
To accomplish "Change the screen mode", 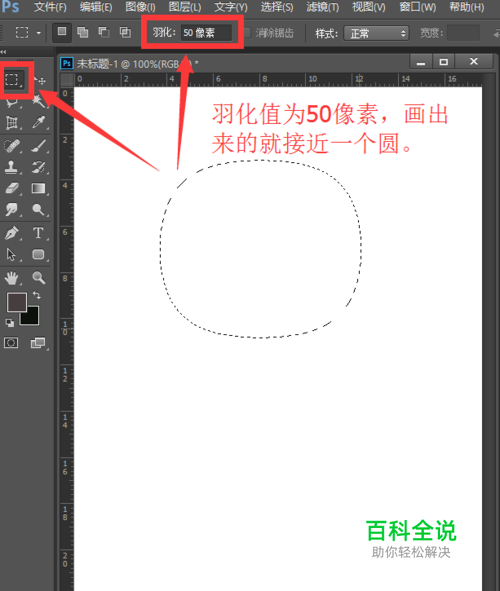I will coord(38,343).
